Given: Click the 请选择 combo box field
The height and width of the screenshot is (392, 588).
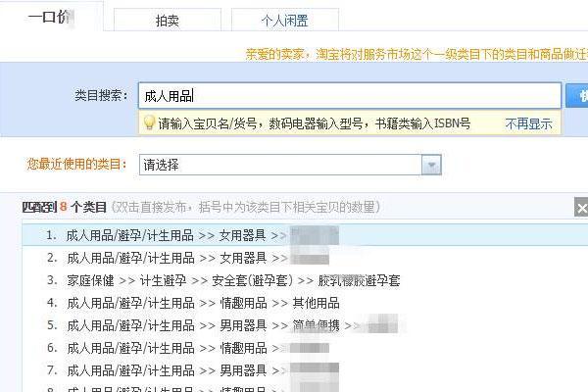Looking at the screenshot, I should 290,165.
